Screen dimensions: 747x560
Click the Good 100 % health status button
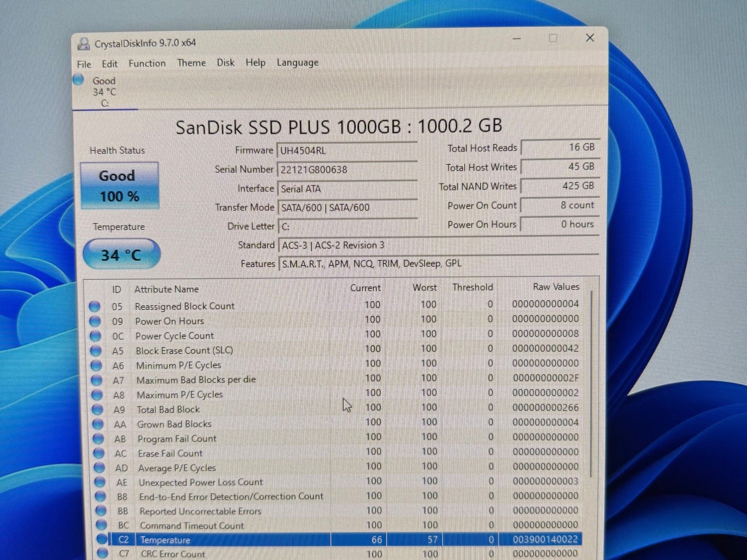[x=120, y=186]
